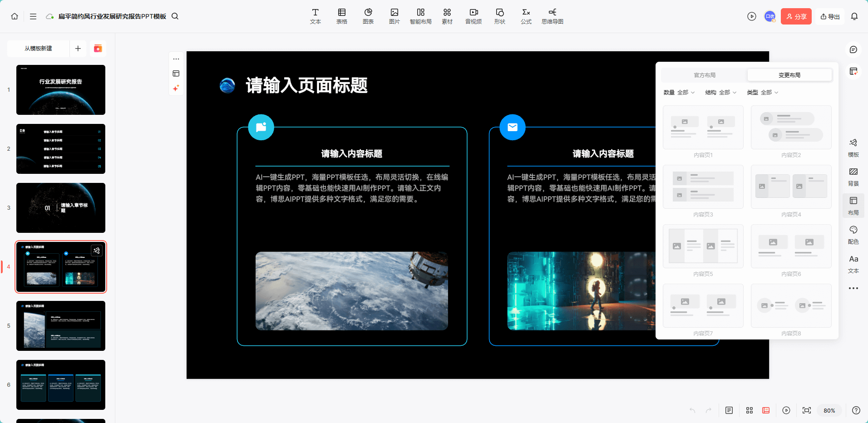Insert a text box using 文本 tool

[x=316, y=16]
